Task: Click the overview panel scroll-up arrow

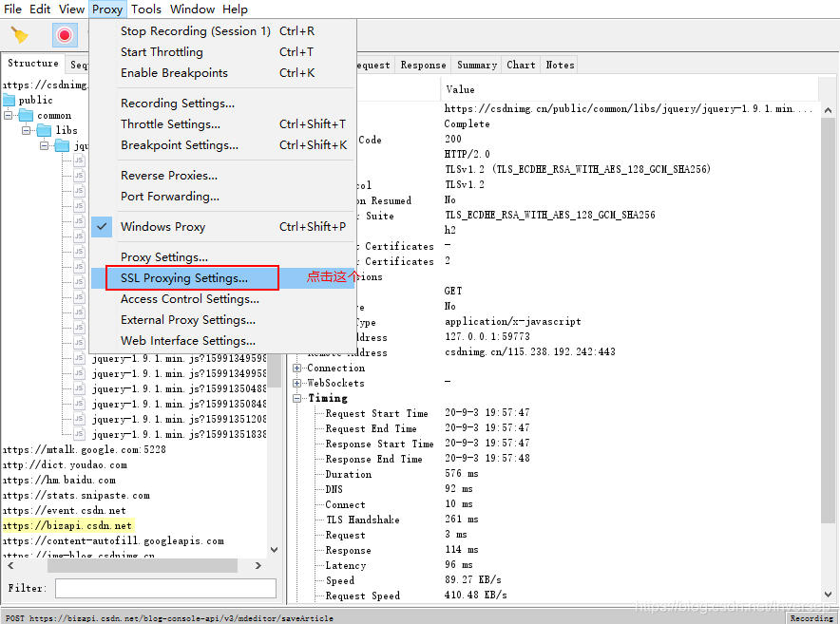Action: tap(829, 110)
